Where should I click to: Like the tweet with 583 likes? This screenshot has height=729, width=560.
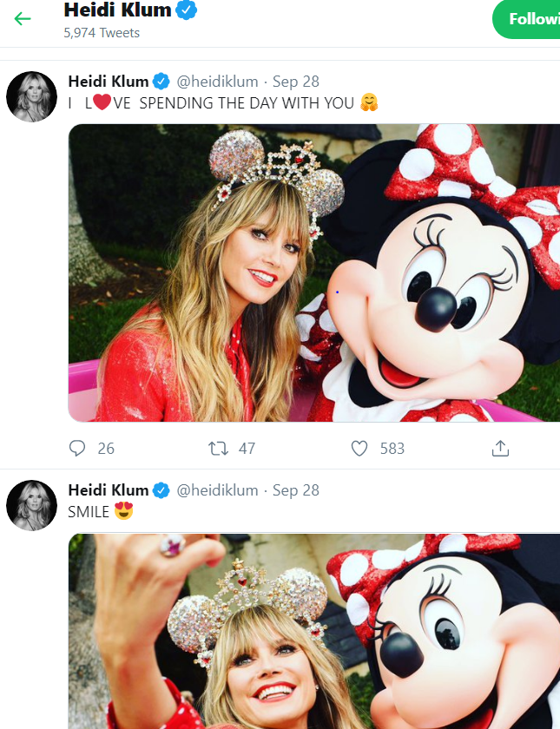pos(359,449)
